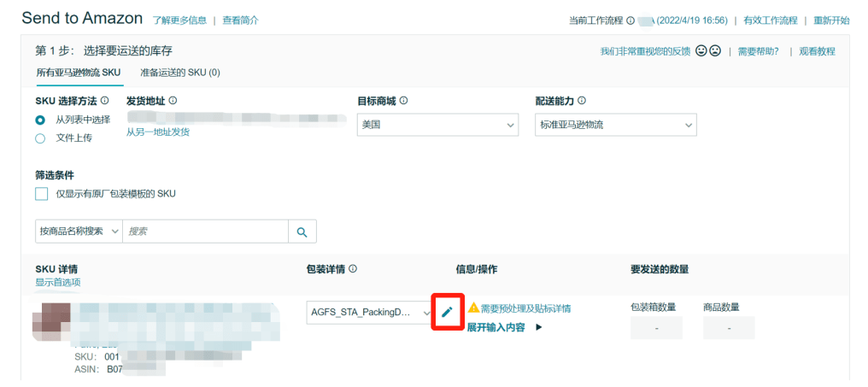Click info icon beside 包装详情
Image resolution: width=868 pixels, height=387 pixels.
point(353,269)
